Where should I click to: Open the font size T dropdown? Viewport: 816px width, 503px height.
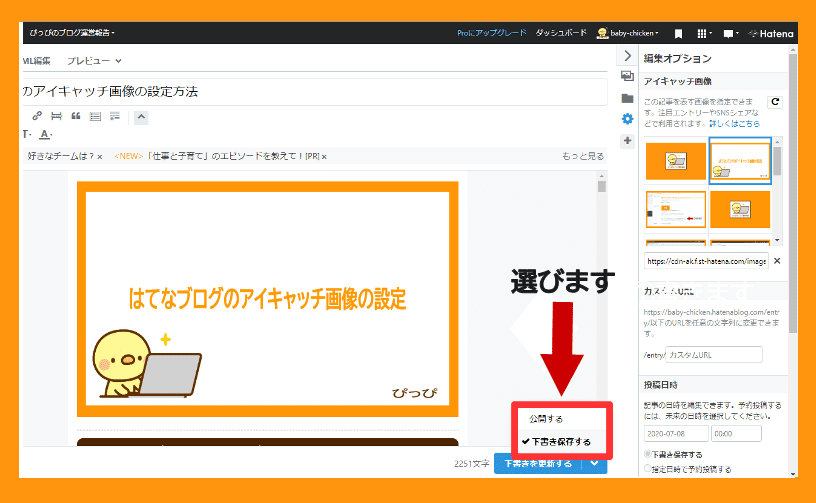(27, 134)
